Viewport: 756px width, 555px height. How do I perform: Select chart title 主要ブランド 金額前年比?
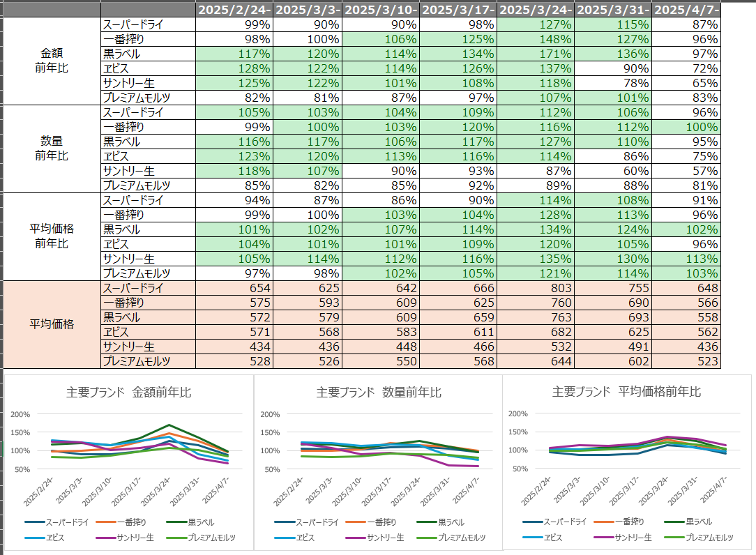coord(129,393)
